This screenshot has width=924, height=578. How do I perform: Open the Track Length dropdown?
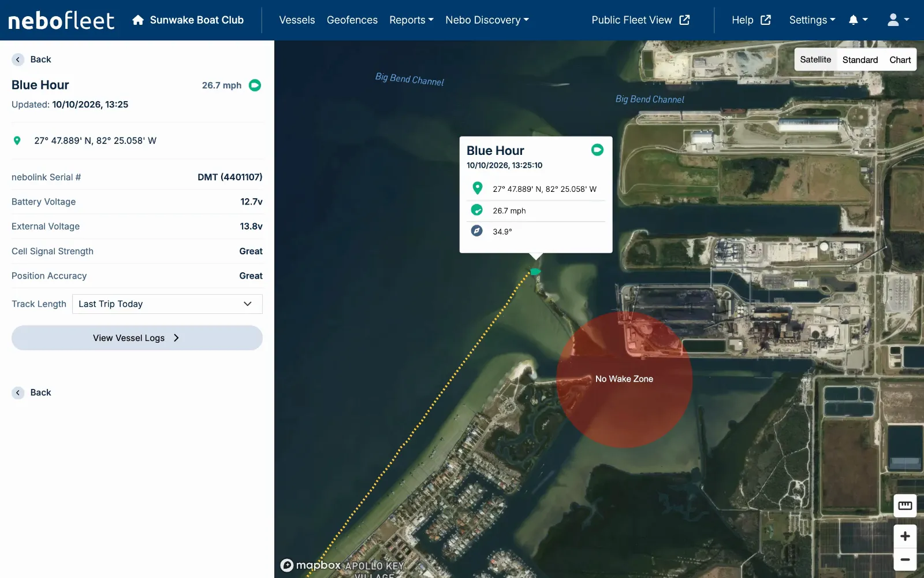(167, 304)
